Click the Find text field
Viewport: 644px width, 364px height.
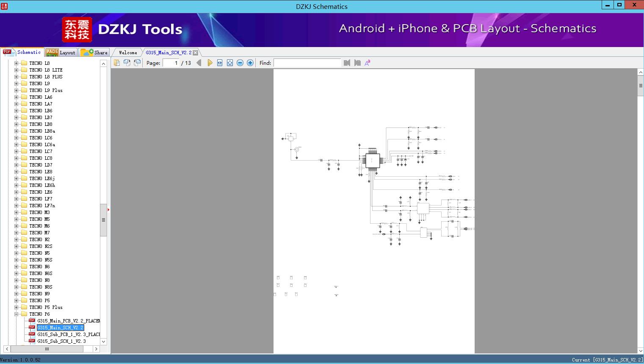coord(307,63)
